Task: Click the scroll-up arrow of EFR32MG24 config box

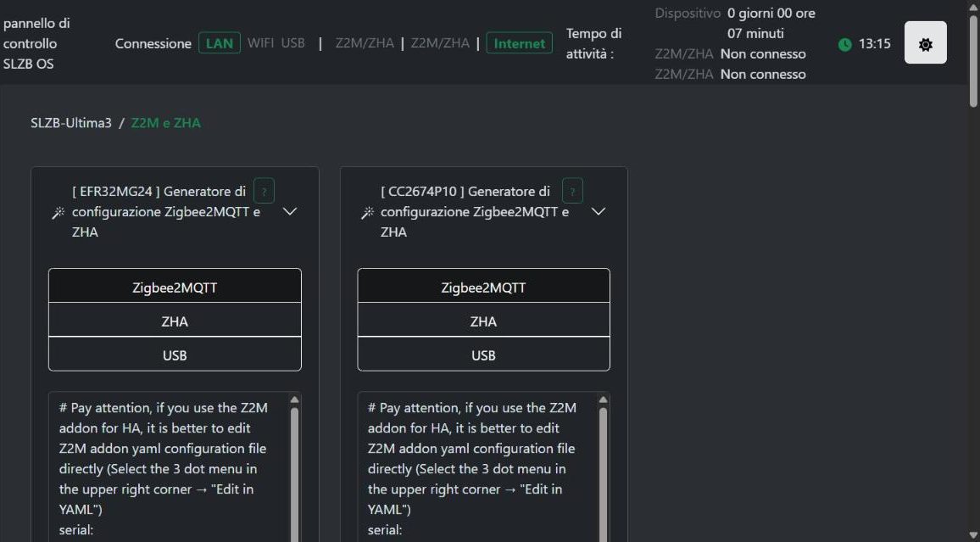Action: click(x=294, y=400)
